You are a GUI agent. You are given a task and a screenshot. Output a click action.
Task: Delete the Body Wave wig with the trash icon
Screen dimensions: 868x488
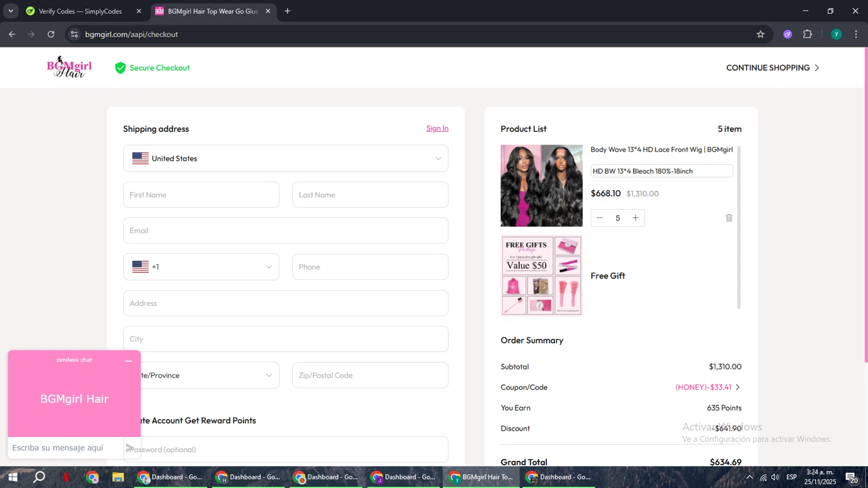coord(729,218)
